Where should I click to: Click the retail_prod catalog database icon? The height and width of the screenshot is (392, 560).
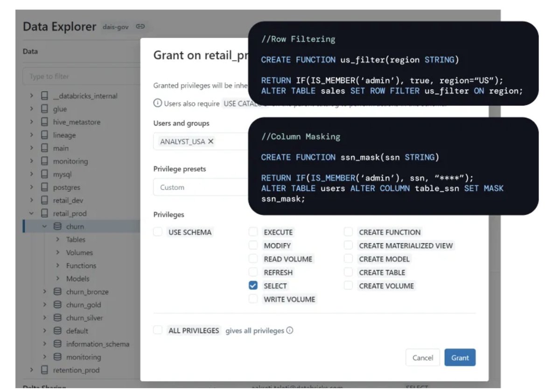coord(44,213)
